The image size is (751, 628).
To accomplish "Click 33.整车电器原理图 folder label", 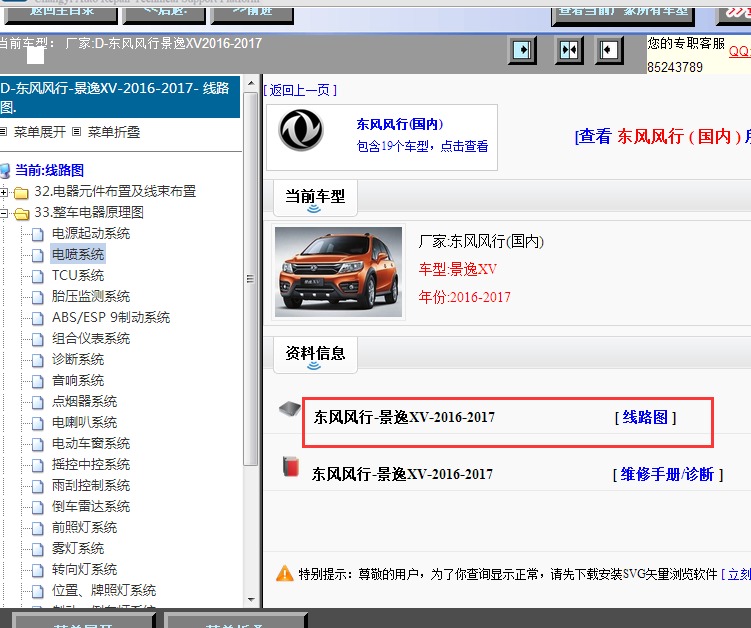I will pos(89,212).
